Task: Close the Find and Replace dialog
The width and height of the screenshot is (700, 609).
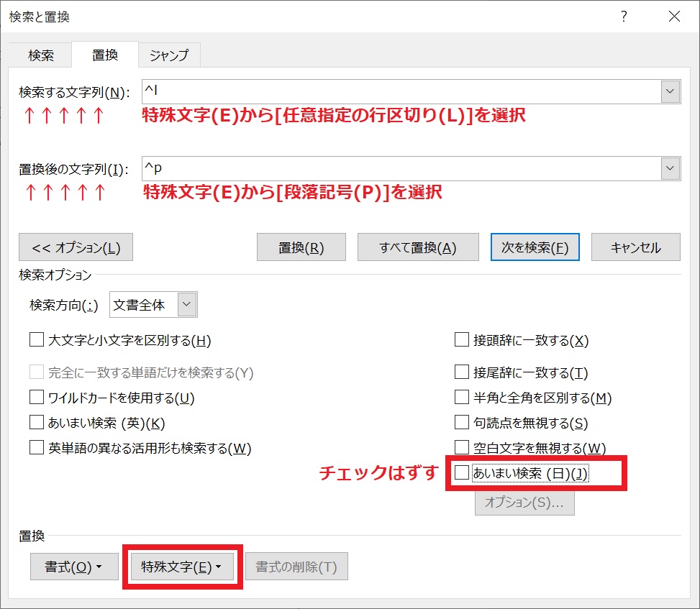Action: [673, 17]
